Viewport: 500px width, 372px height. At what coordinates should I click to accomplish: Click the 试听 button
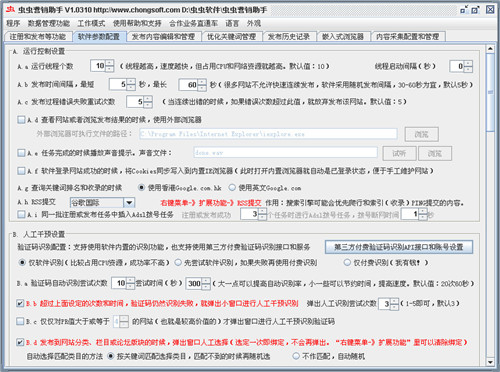(399, 153)
